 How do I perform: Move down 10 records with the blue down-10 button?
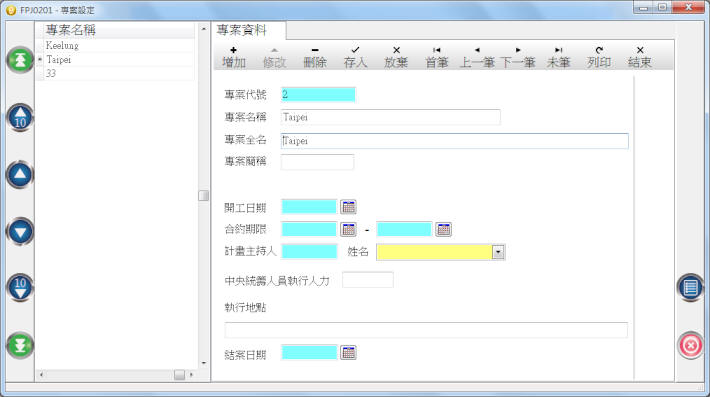coord(20,288)
